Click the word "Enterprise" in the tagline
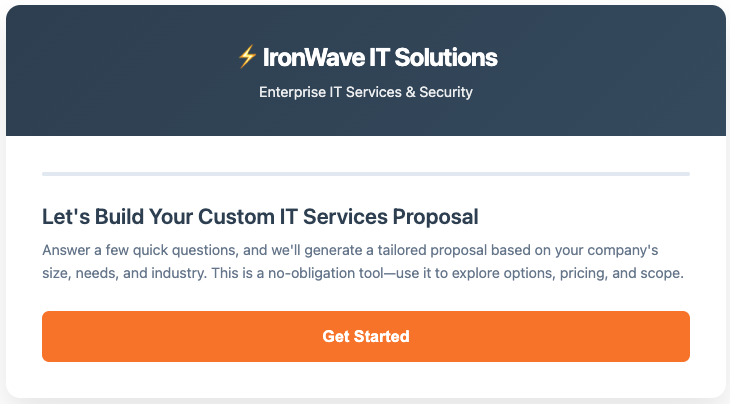Viewport: 730px width, 404px height. coord(291,93)
